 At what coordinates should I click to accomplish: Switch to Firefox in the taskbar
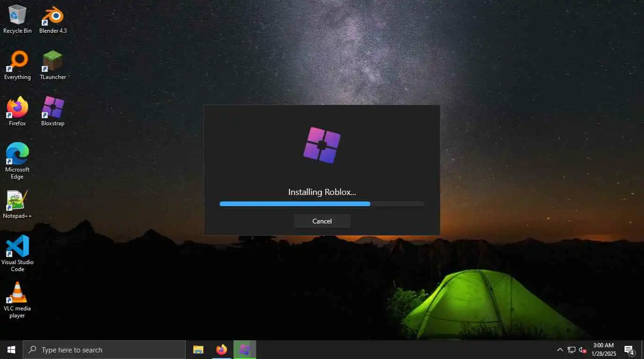221,350
